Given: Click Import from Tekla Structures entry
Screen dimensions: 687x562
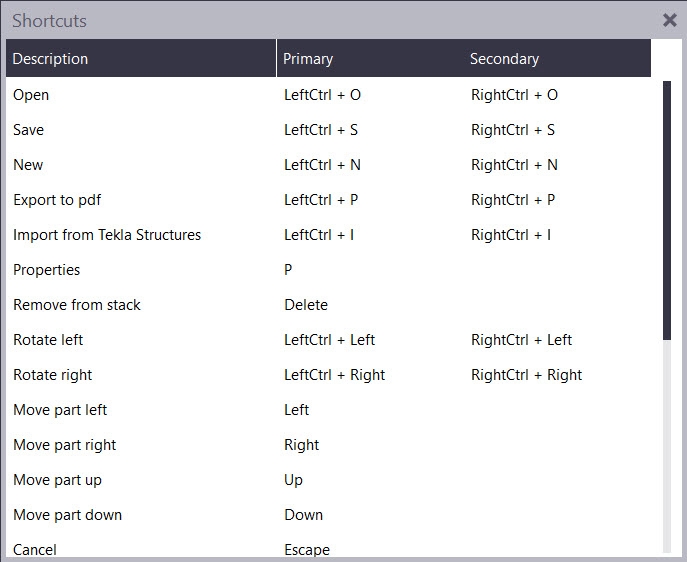Looking at the screenshot, I should tap(107, 235).
